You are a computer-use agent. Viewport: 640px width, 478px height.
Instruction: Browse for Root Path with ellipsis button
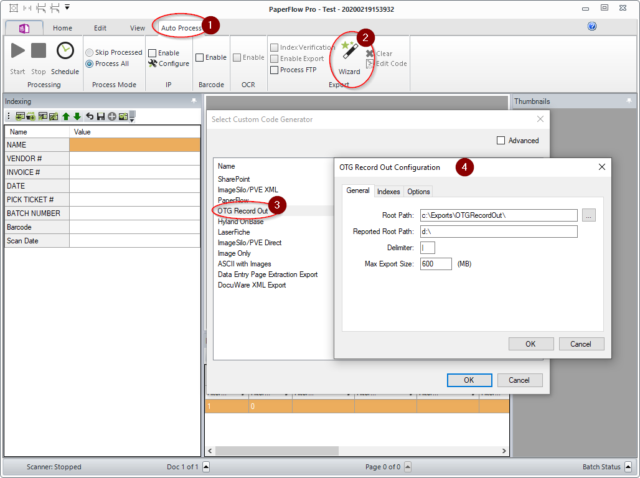(x=588, y=215)
